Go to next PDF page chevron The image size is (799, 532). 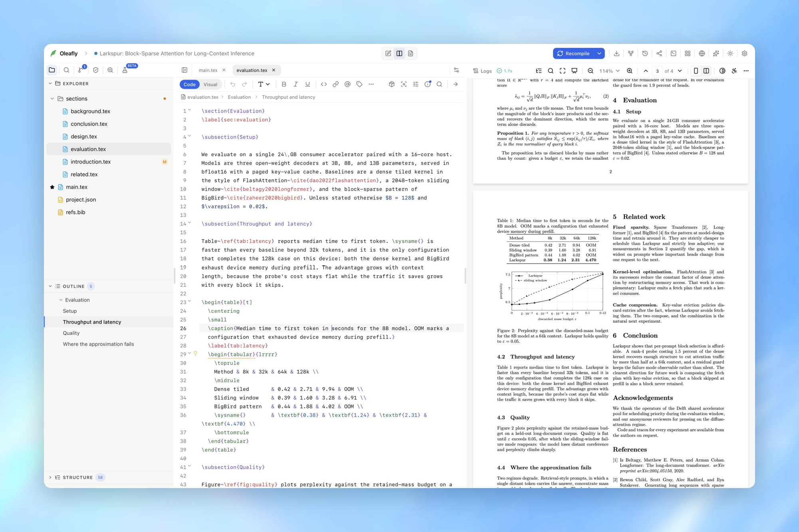point(680,71)
